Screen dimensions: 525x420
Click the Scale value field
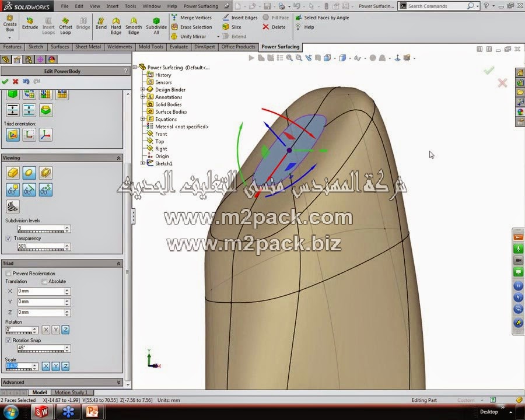(x=19, y=366)
